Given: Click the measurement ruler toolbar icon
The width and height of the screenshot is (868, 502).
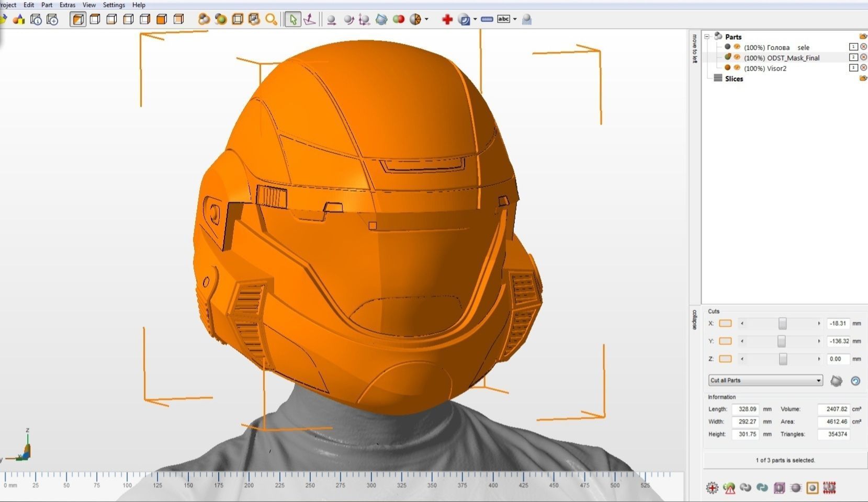Looking at the screenshot, I should point(487,19).
